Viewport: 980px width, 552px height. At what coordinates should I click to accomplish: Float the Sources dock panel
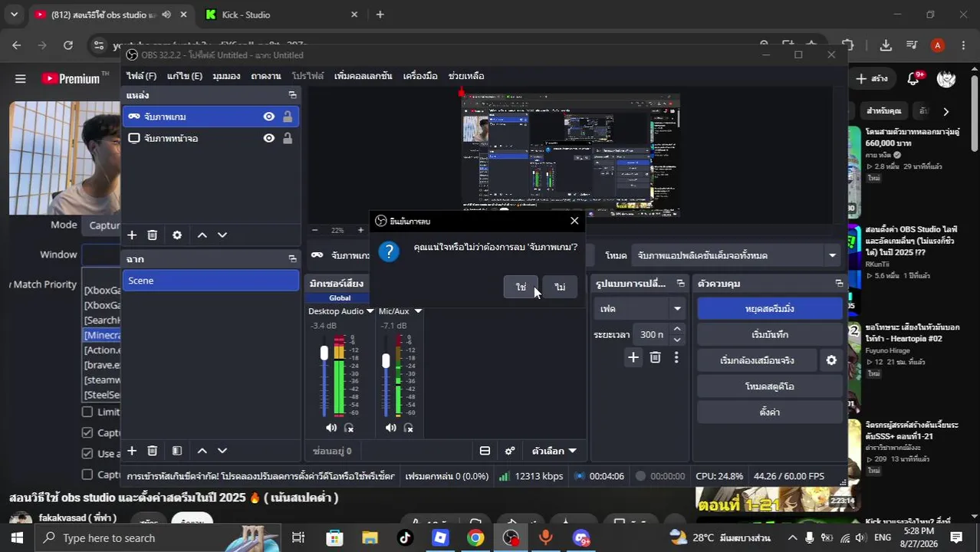(x=292, y=95)
